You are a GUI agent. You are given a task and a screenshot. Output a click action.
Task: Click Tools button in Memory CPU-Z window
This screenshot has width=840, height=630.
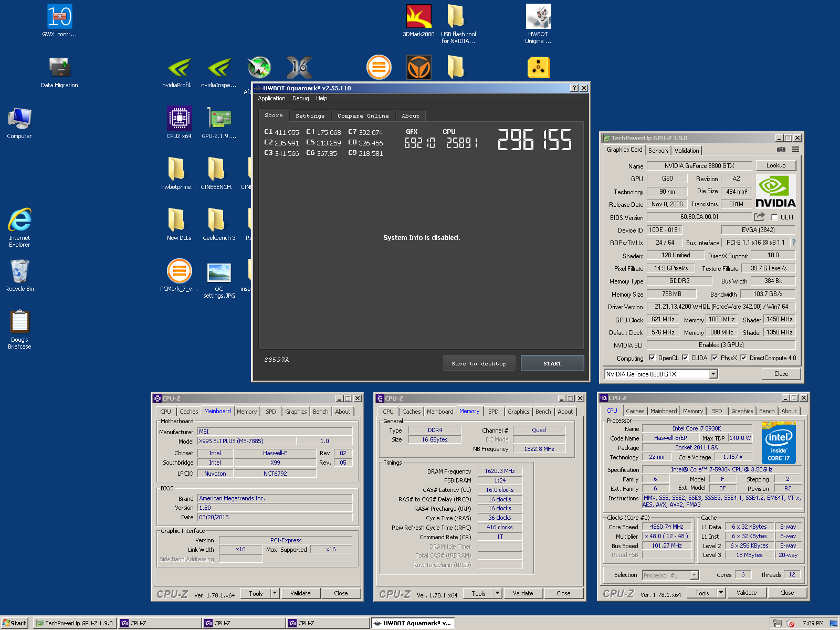(478, 593)
